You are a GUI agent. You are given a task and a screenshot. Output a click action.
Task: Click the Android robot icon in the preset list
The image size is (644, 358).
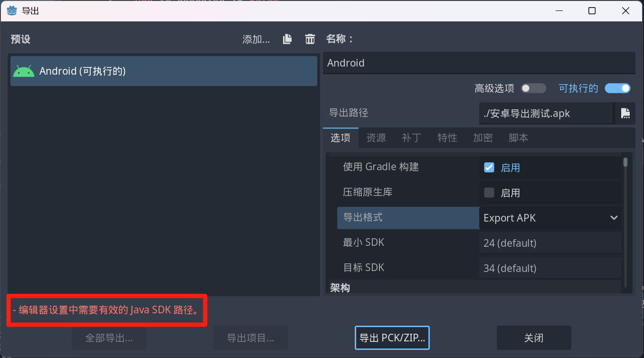pyautogui.click(x=24, y=71)
